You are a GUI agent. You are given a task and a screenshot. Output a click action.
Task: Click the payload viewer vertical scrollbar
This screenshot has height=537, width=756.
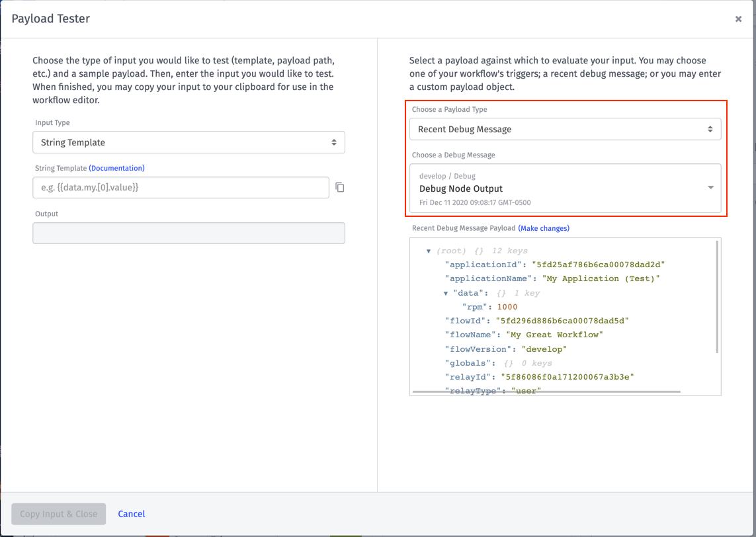click(717, 297)
